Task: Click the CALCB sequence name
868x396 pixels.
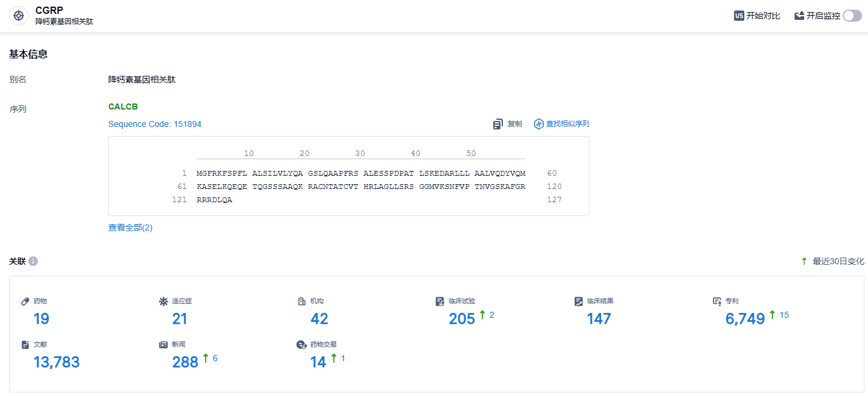Action: point(123,107)
